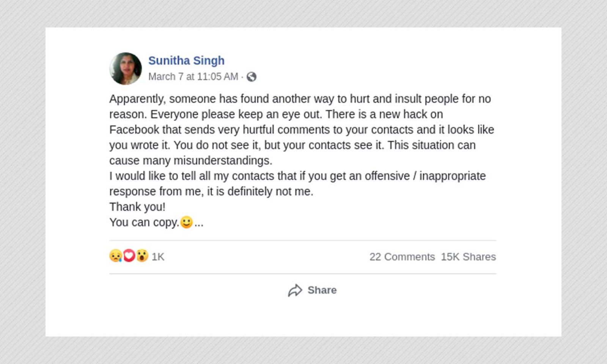Click the share arrow icon
The width and height of the screenshot is (607, 364).
[x=295, y=290]
